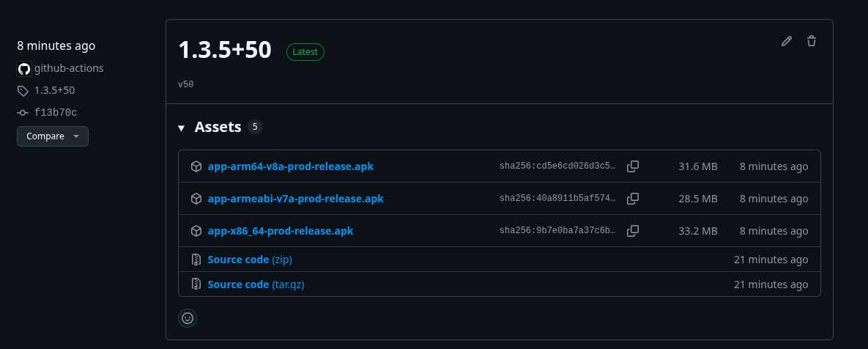Collapse the Assets section triangle
The height and width of the screenshot is (349, 868).
coord(181,128)
